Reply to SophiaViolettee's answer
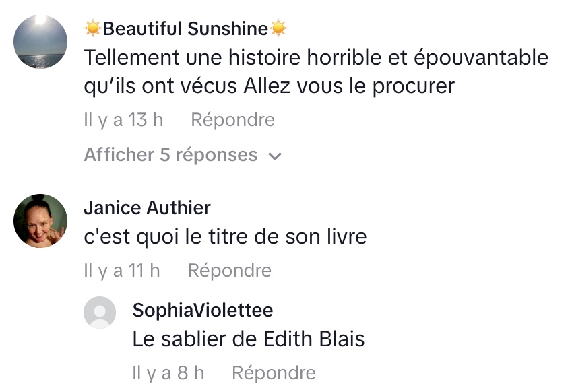 point(274,373)
